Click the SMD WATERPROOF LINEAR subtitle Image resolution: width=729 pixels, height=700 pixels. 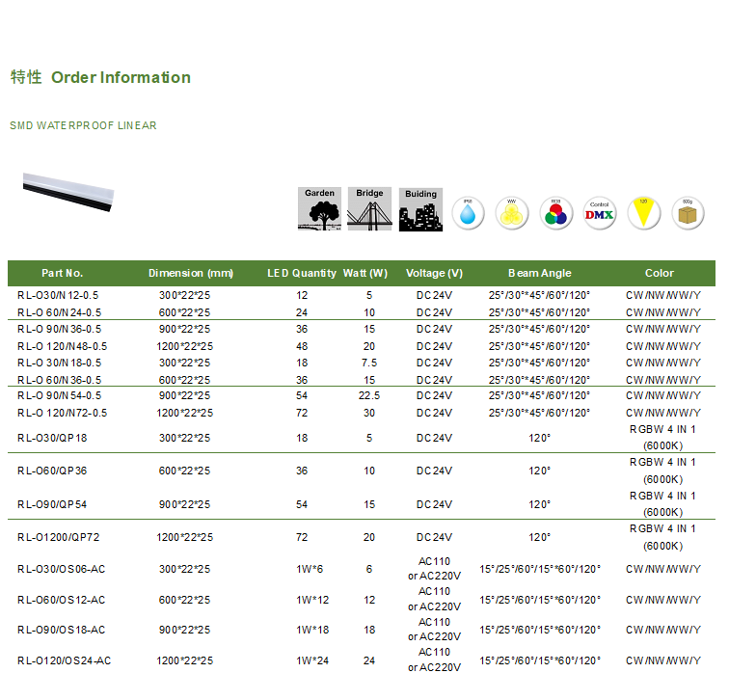(x=83, y=126)
